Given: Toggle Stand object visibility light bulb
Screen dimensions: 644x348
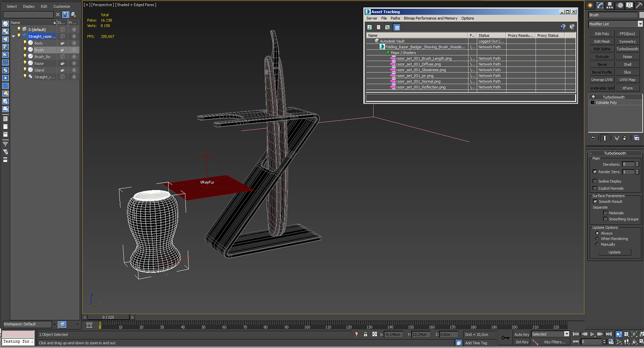Looking at the screenshot, I should tap(25, 70).
